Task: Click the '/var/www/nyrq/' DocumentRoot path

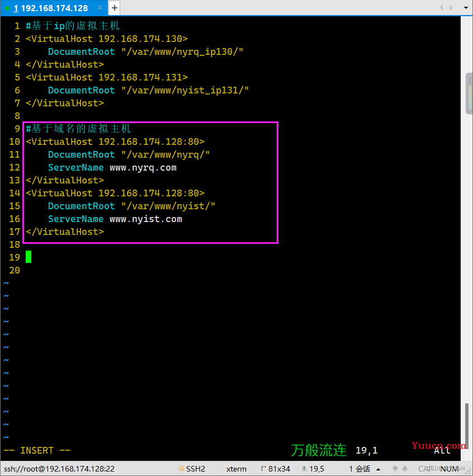Action: point(165,155)
